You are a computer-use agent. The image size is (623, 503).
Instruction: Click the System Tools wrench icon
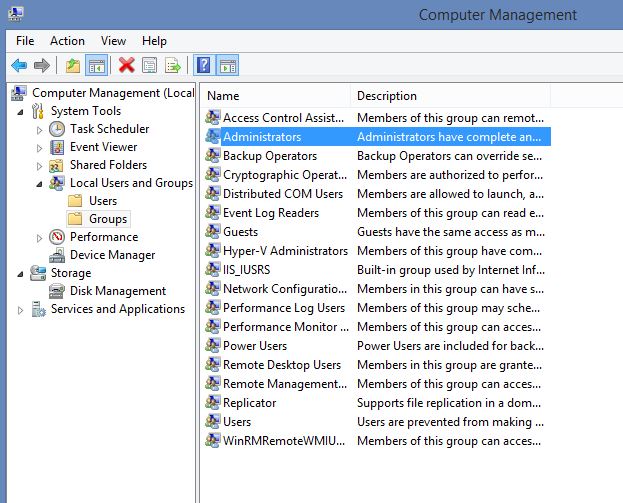(x=38, y=111)
